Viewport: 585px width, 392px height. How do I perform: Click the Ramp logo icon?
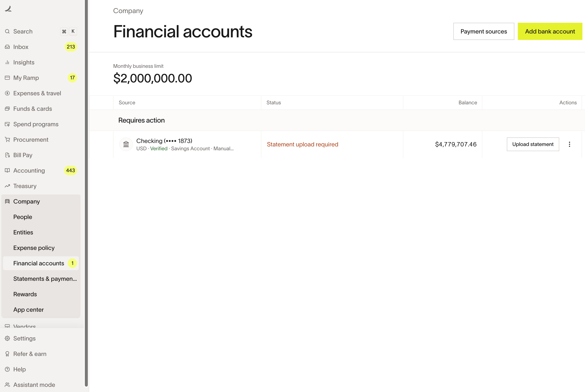pyautogui.click(x=8, y=9)
